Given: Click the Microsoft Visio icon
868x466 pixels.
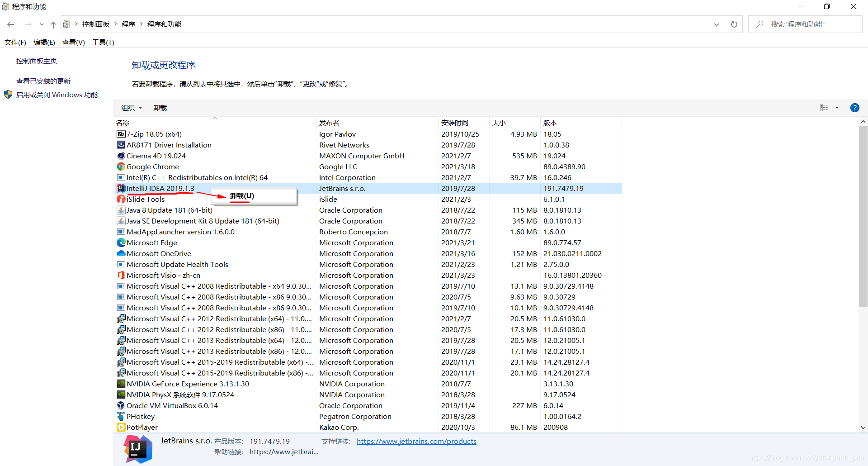Looking at the screenshot, I should [121, 275].
